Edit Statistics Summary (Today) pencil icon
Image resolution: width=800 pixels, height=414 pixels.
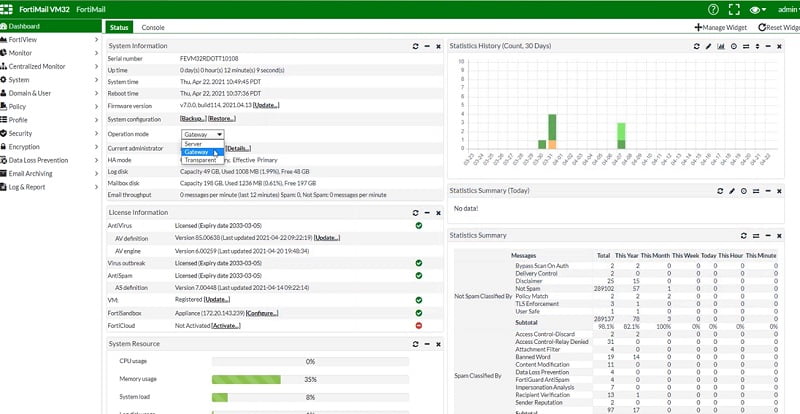click(x=732, y=191)
